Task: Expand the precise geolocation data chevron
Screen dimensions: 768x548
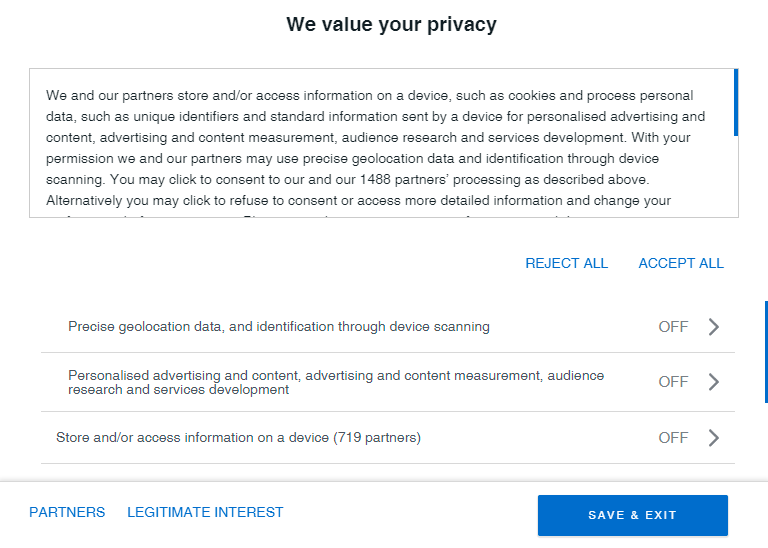Action: pyautogui.click(x=714, y=327)
